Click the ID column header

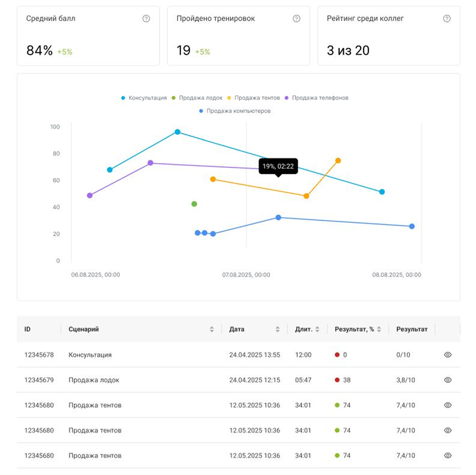27,329
